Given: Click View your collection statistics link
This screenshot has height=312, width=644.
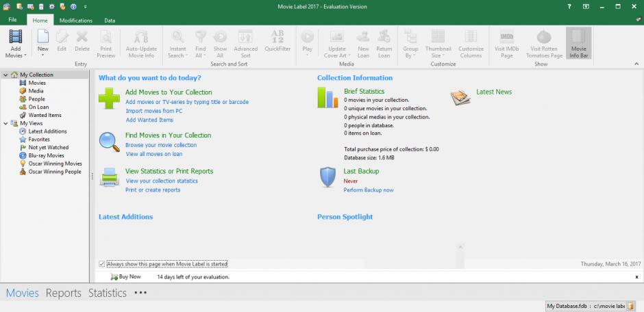Looking at the screenshot, I should pyautogui.click(x=162, y=181).
